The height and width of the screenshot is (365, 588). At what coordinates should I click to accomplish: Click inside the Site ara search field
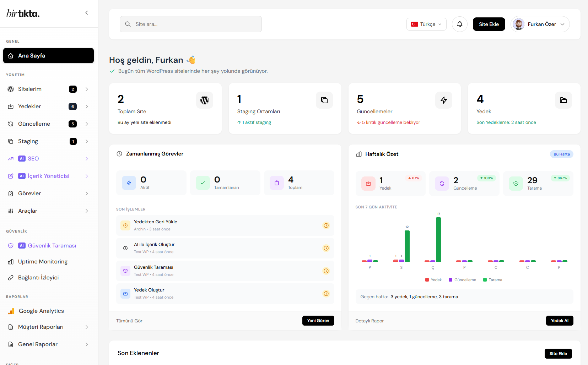pos(190,24)
